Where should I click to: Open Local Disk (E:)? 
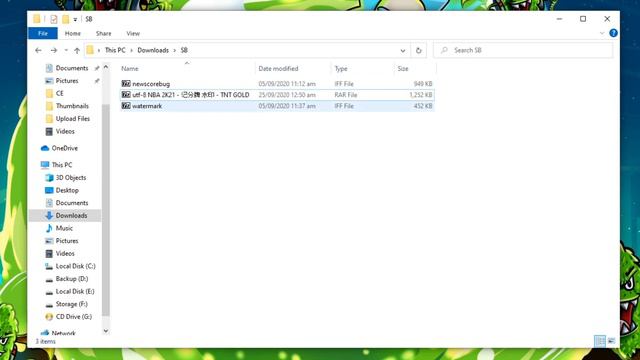(x=75, y=291)
